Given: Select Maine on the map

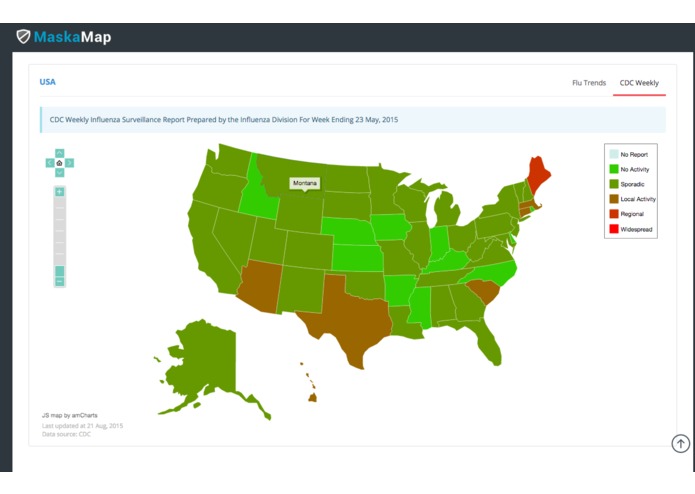Looking at the screenshot, I should 539,175.
